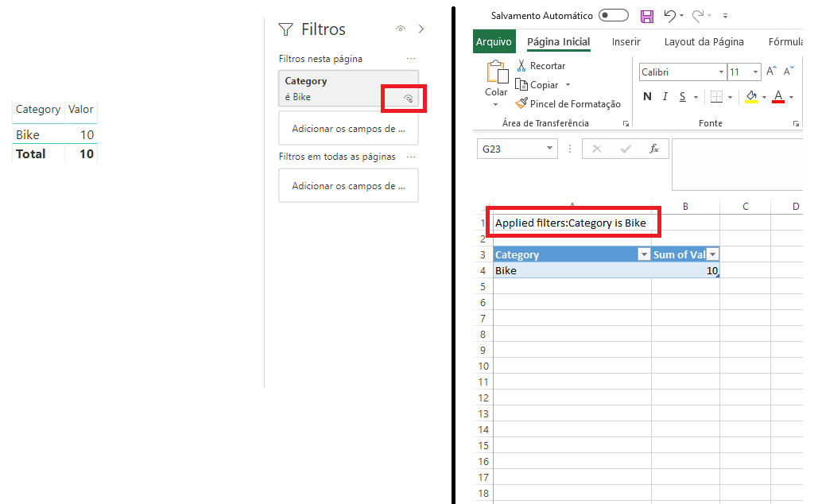Toggle visibility eye icon on Category filter card
814x504 pixels.
point(408,98)
